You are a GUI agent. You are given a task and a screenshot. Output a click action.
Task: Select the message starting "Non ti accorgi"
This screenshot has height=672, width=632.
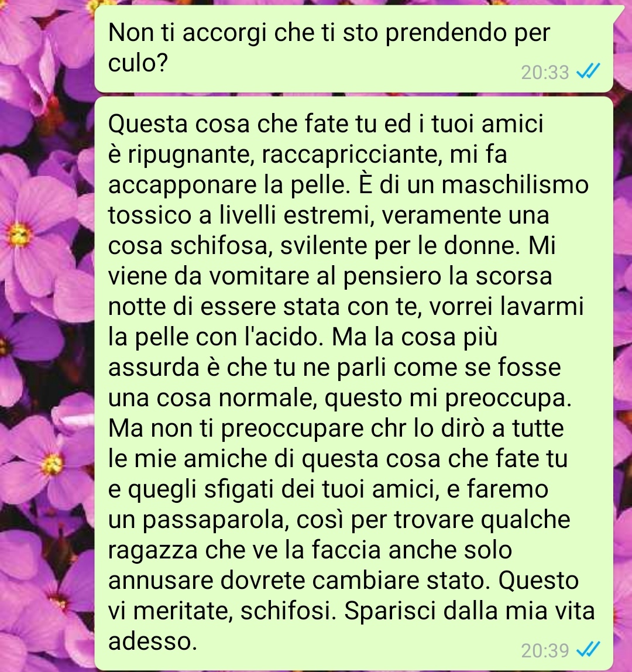pos(353,49)
